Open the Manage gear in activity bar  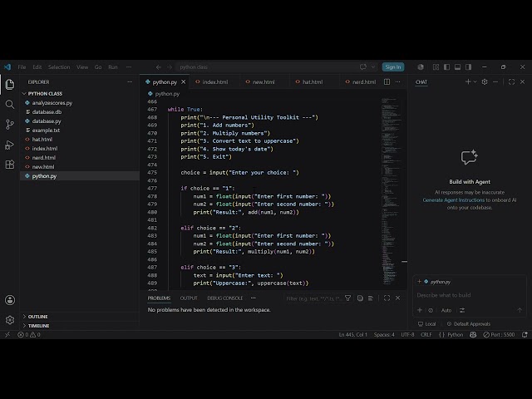coord(10,319)
